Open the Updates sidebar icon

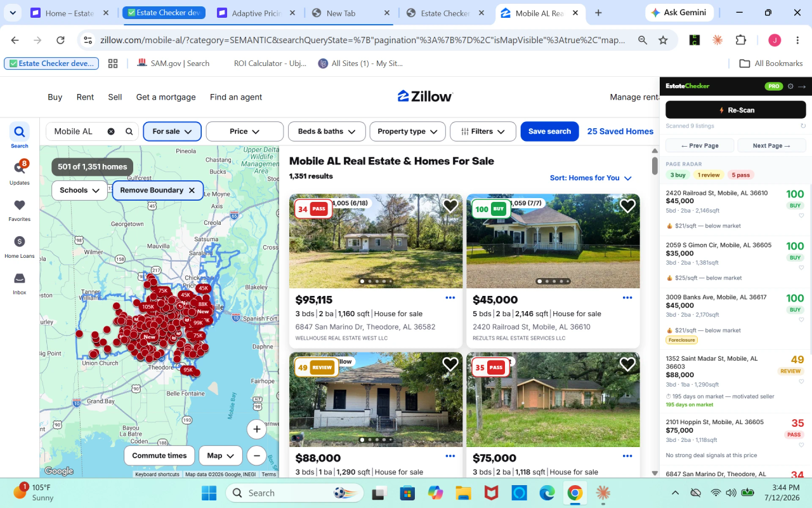[x=20, y=171]
